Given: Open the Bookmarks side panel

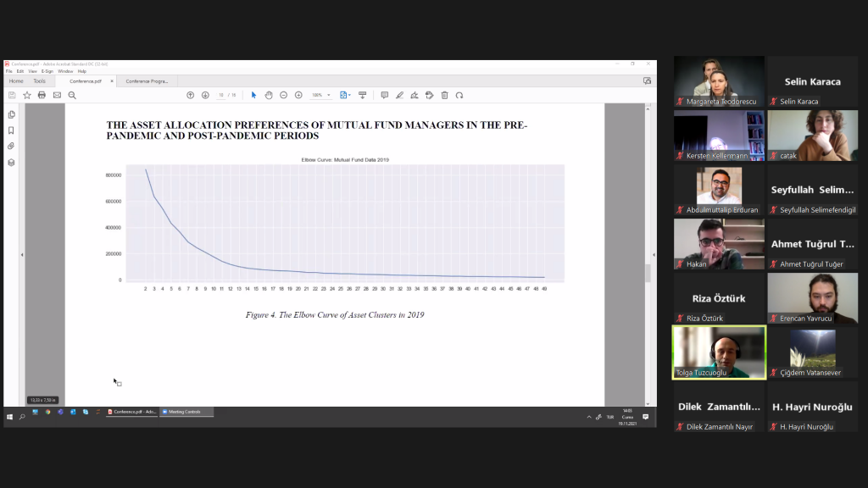Looking at the screenshot, I should [x=11, y=130].
